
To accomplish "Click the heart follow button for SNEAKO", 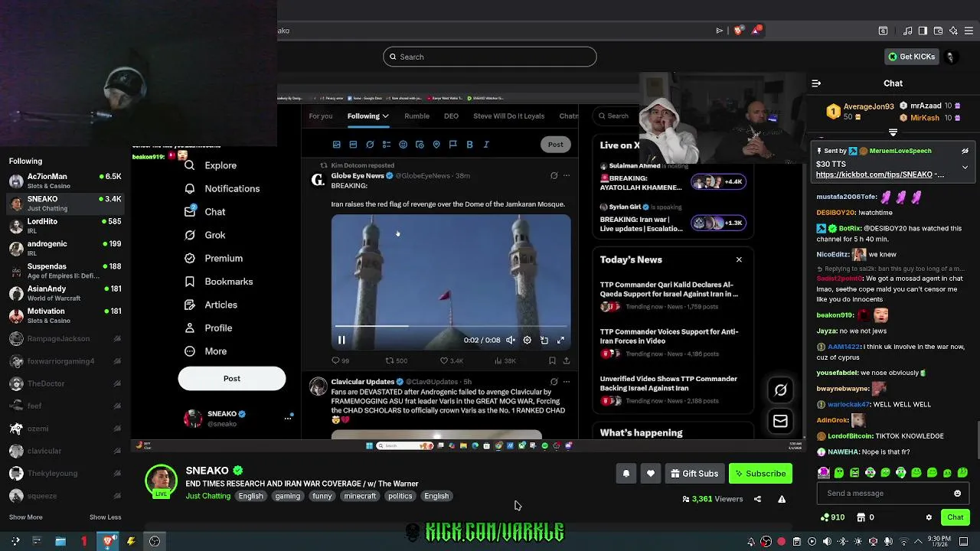I will 650,474.
